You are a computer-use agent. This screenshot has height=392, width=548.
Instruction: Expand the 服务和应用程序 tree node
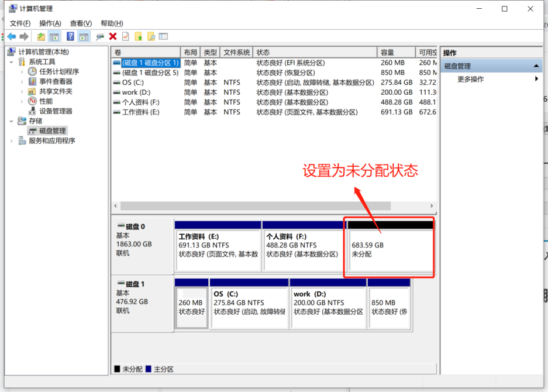(x=12, y=141)
